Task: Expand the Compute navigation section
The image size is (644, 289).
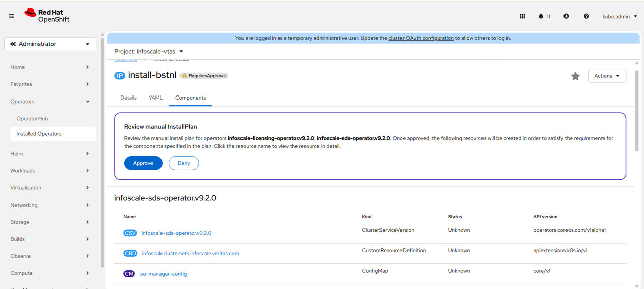Action: click(50, 273)
